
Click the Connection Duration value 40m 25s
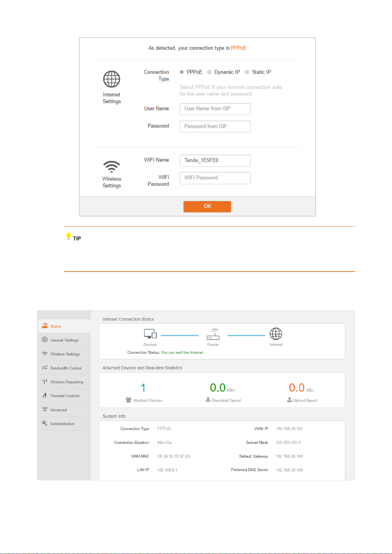tap(164, 442)
